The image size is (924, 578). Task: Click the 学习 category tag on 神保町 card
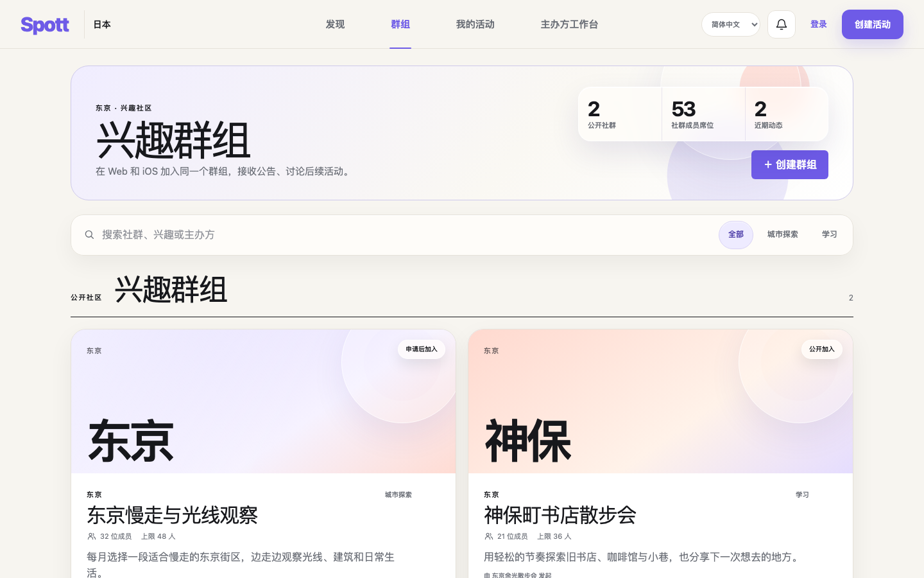[802, 495]
